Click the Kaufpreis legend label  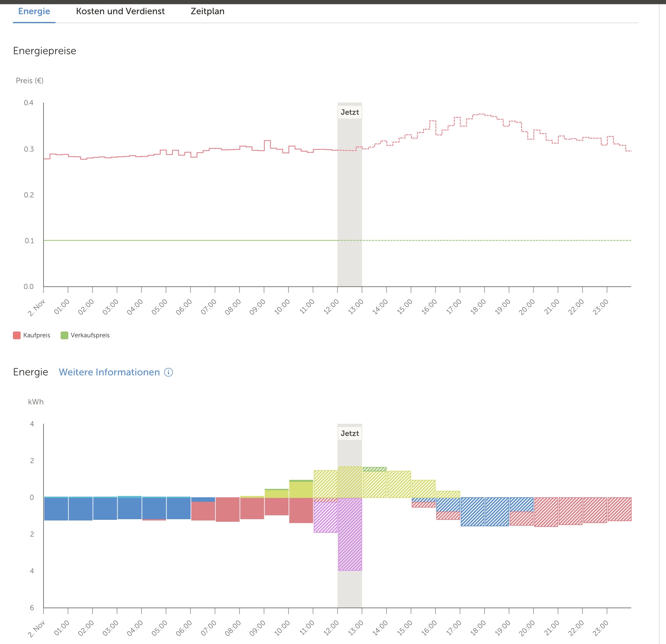[x=36, y=335]
